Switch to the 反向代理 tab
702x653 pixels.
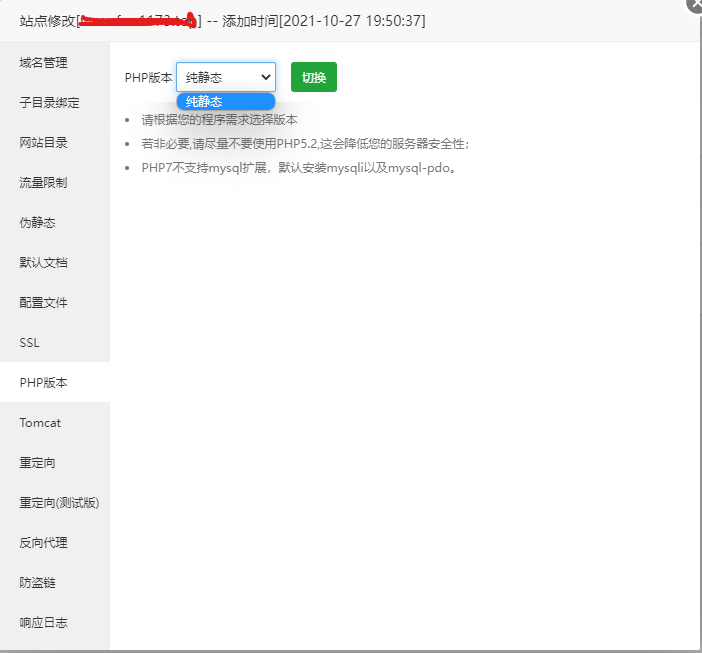coord(55,542)
